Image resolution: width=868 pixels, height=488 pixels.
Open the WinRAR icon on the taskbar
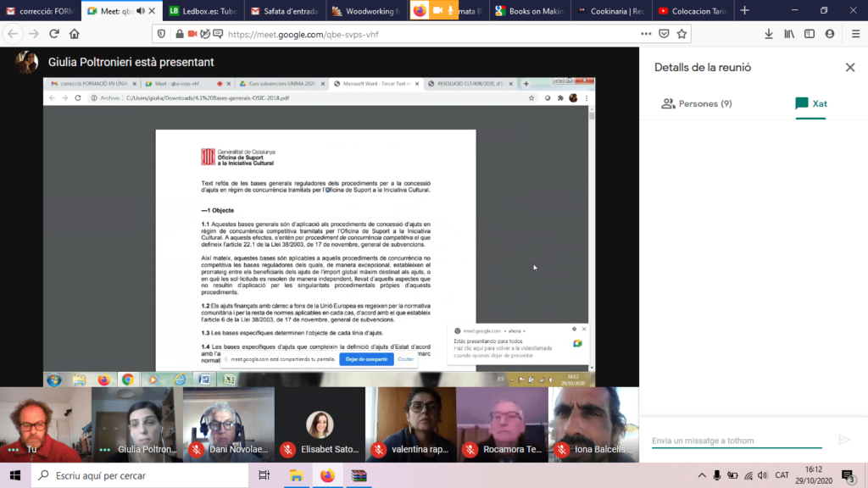pos(359,475)
